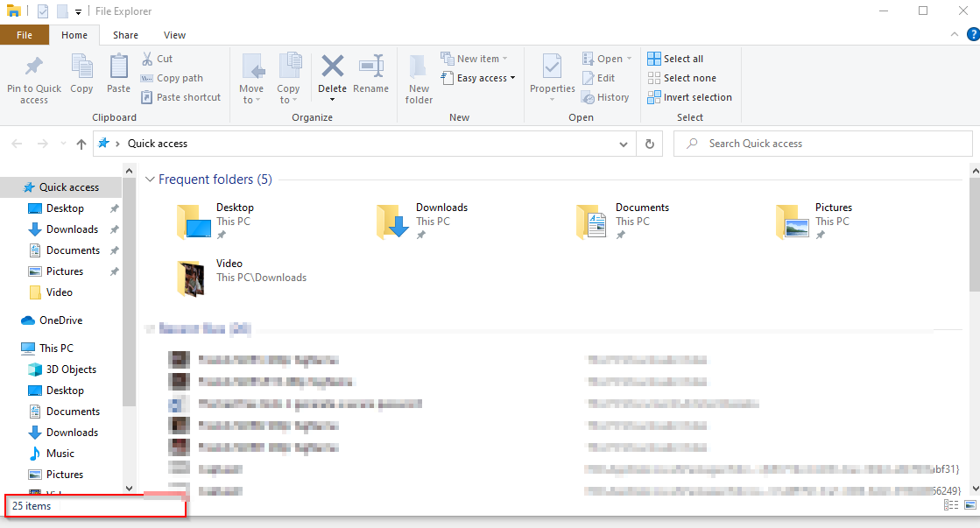
Task: Click the Search Quick access field
Action: (823, 144)
